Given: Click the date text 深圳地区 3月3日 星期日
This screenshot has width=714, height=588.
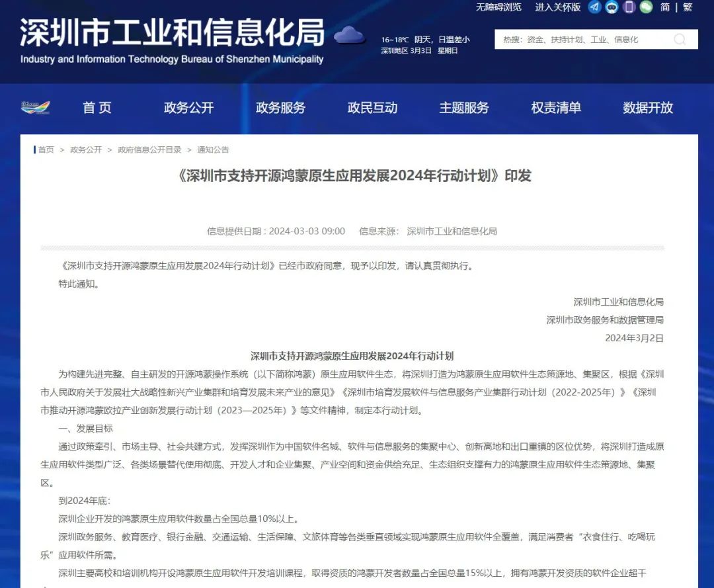Looking at the screenshot, I should point(419,50).
